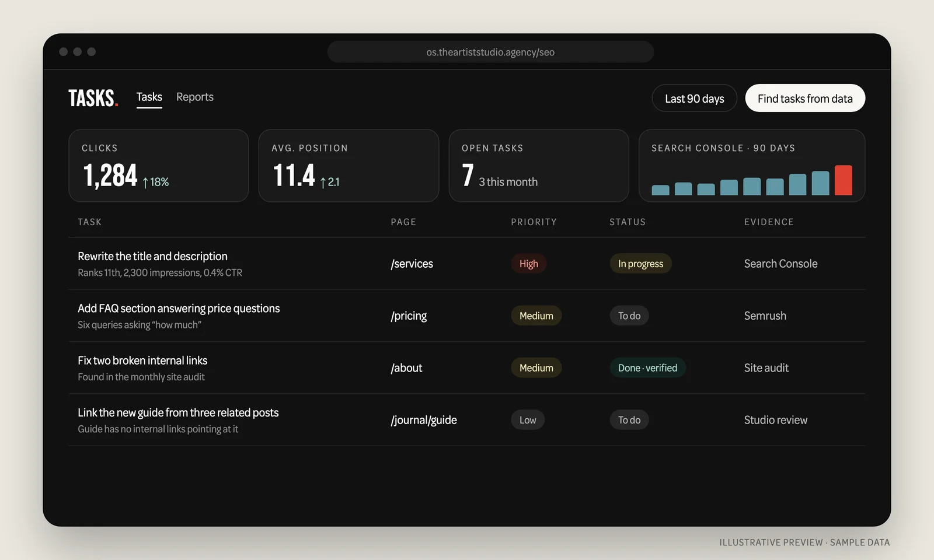This screenshot has width=934, height=560.
Task: Click the address bar URL field
Action: (x=490, y=52)
